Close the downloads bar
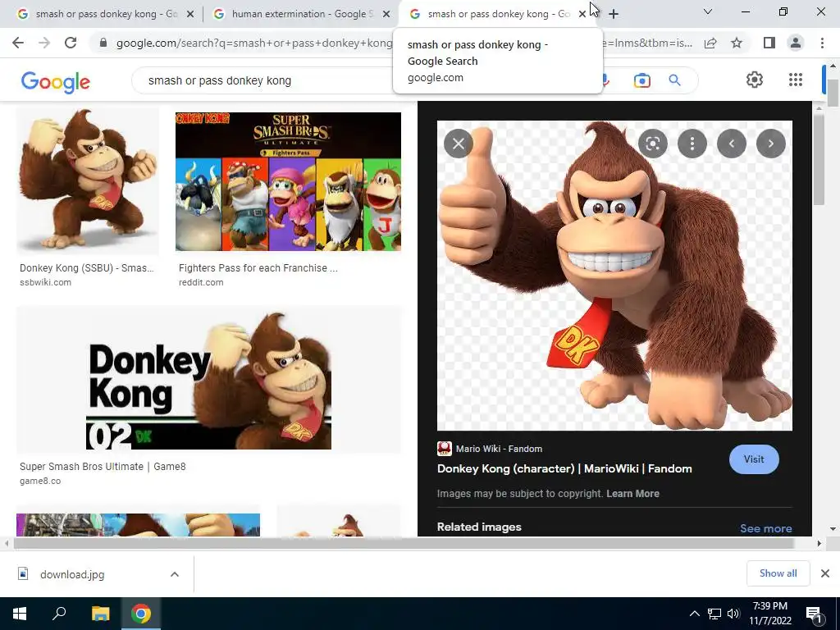 (825, 573)
